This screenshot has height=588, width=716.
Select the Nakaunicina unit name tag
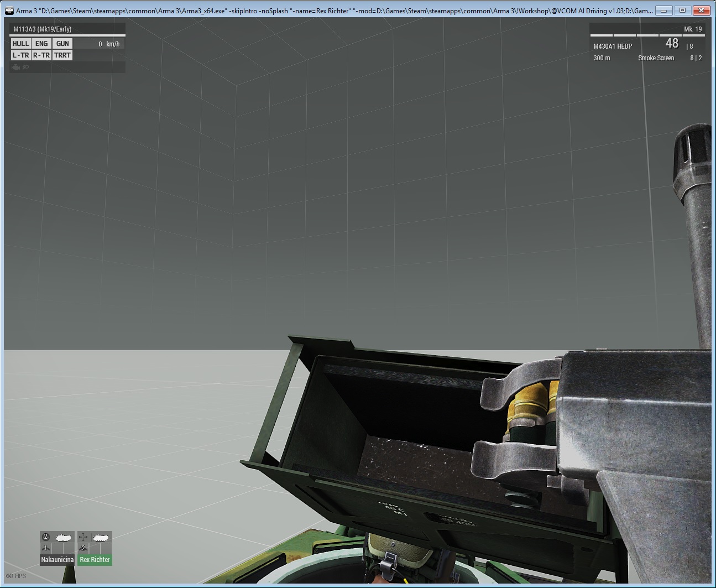pos(57,560)
